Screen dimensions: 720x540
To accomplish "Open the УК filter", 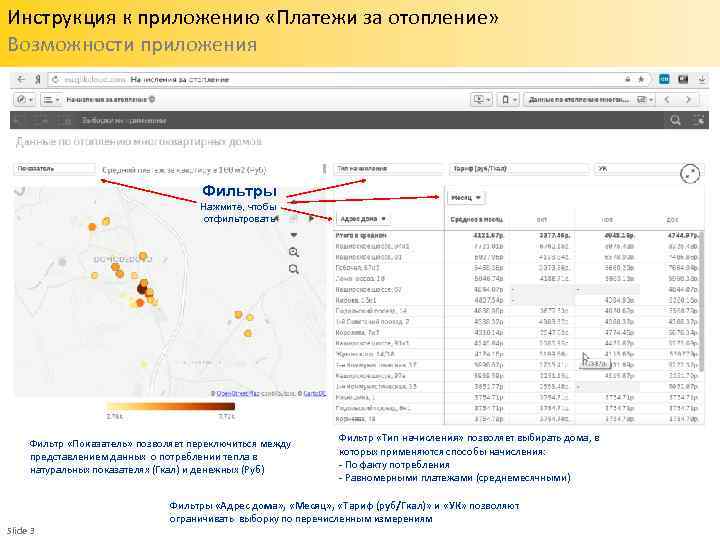I will [637, 169].
